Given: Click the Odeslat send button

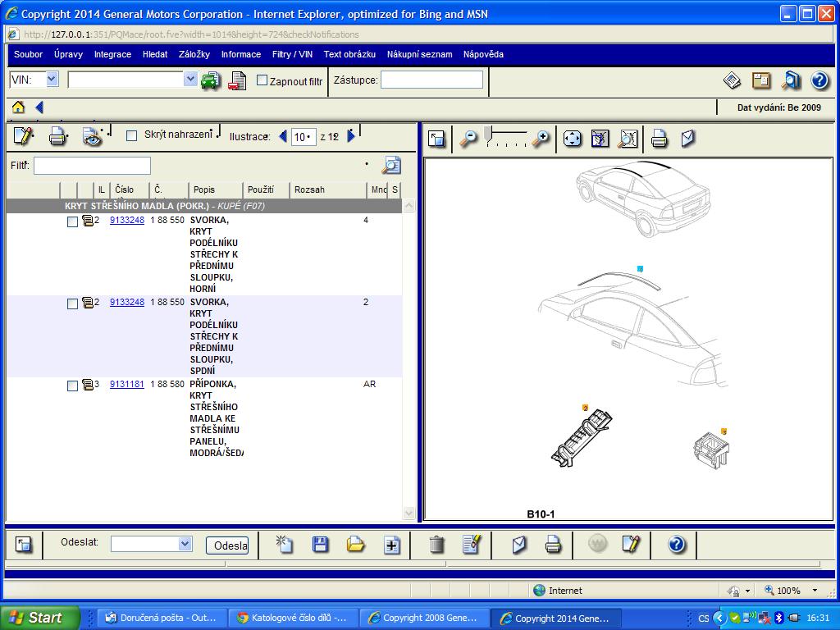Looking at the screenshot, I should (x=227, y=546).
